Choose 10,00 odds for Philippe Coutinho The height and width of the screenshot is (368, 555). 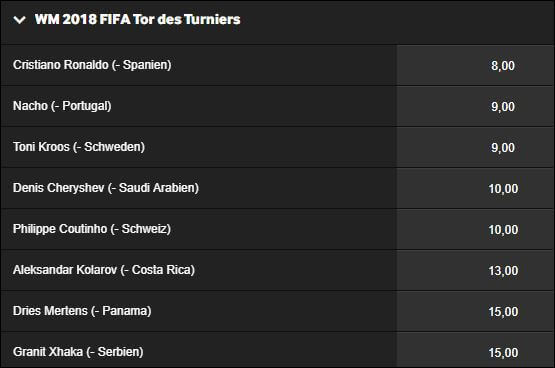click(x=475, y=230)
